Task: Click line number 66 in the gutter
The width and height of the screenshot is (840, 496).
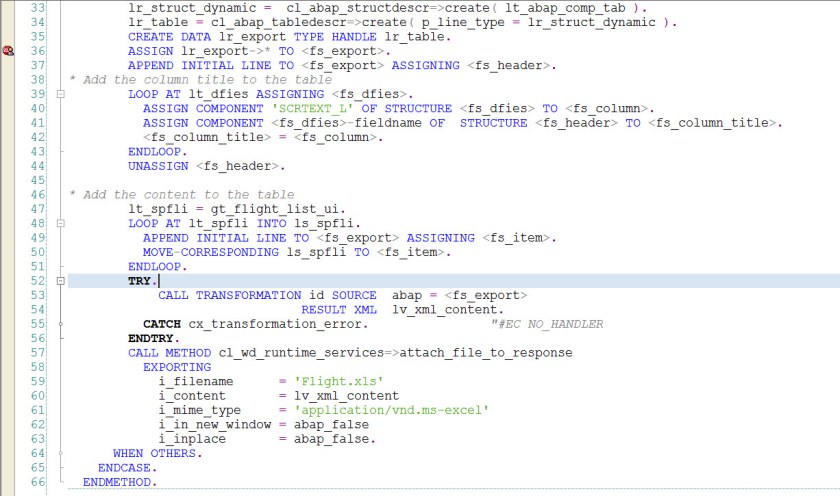Action: 38,482
